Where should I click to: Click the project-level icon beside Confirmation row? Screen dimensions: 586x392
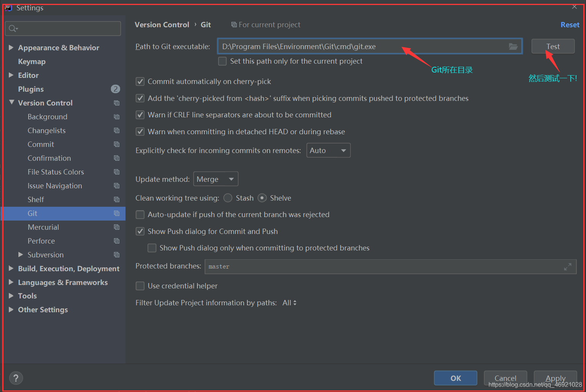pyautogui.click(x=117, y=158)
